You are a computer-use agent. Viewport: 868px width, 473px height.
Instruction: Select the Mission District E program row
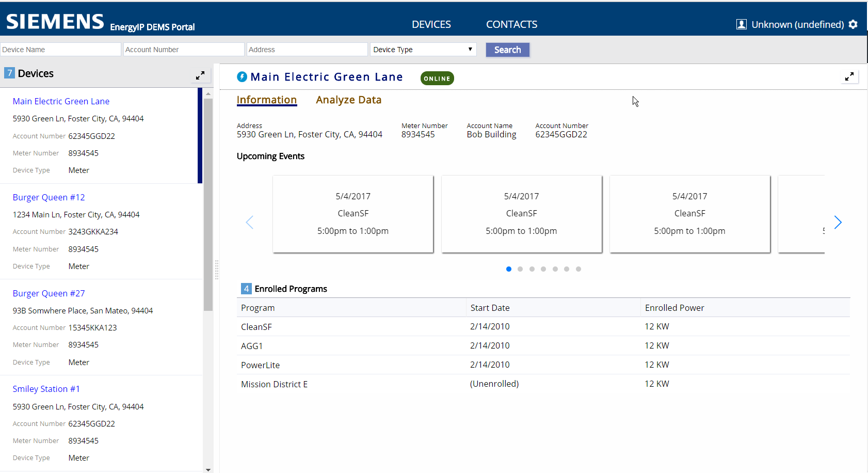(x=543, y=384)
